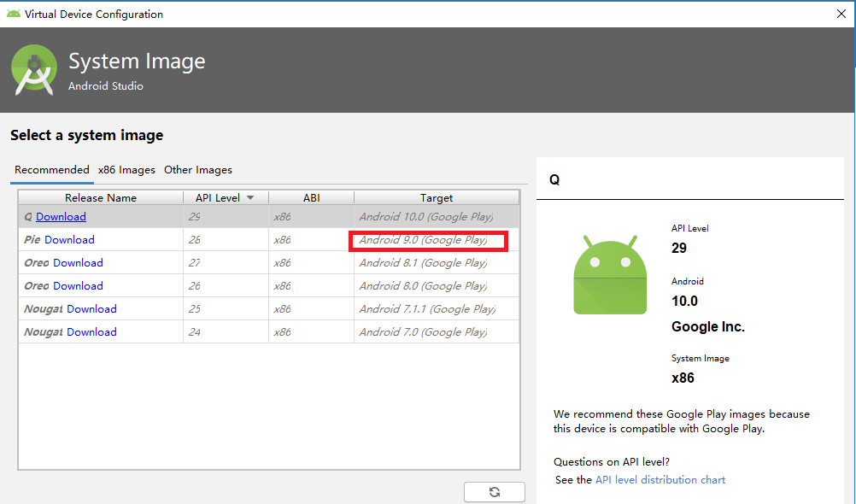
Task: Switch to the Recommended tab
Action: pos(52,170)
